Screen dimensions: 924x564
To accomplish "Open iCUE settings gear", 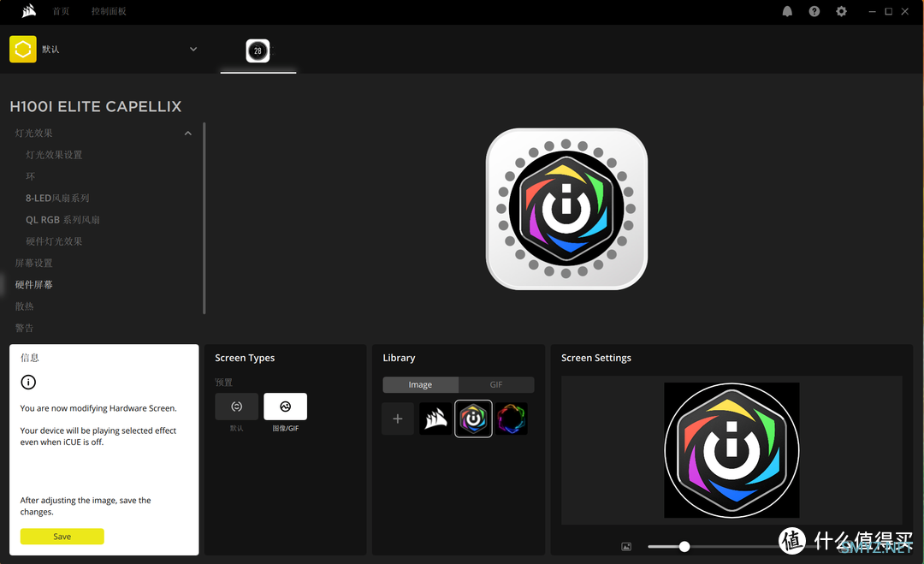I will [842, 11].
